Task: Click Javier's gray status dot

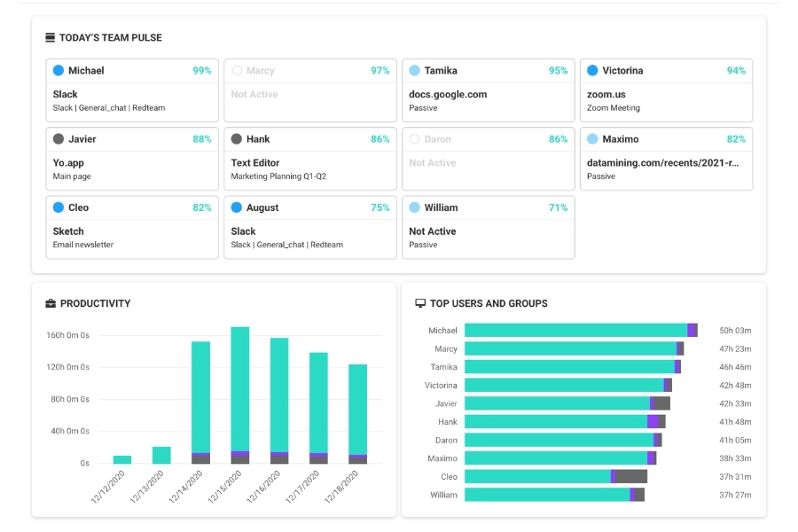Action: coord(59,139)
